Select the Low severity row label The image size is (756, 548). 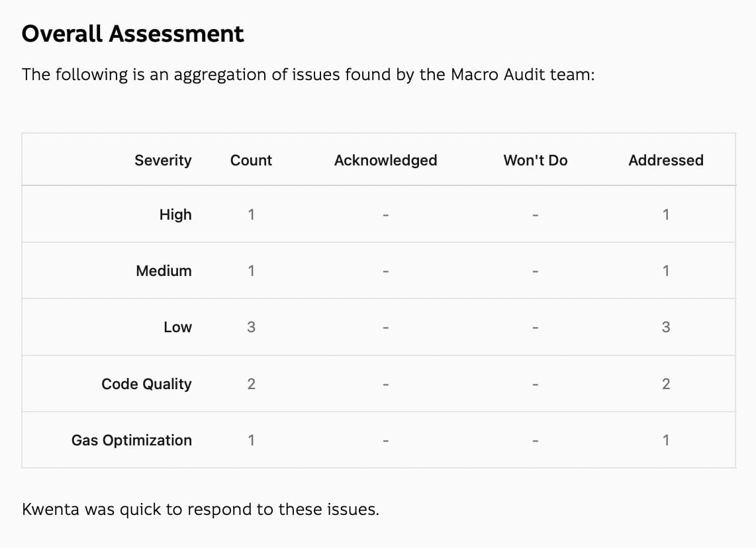pos(177,327)
